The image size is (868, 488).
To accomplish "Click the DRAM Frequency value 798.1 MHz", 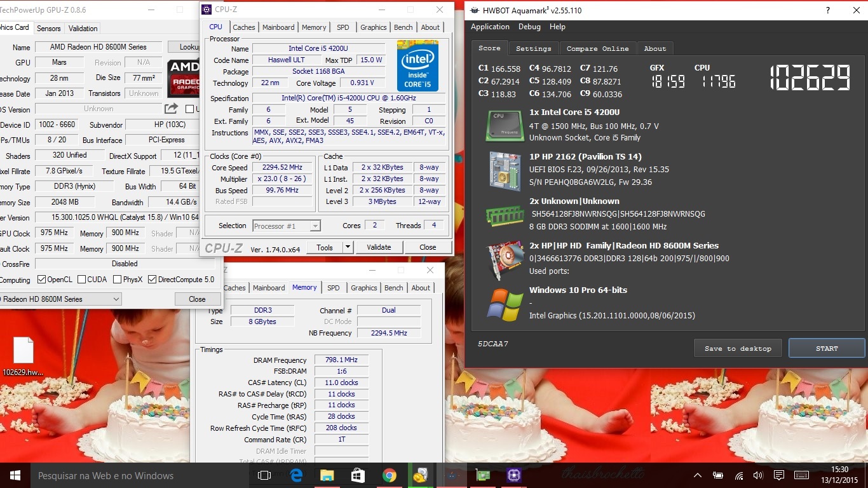I will (x=341, y=360).
